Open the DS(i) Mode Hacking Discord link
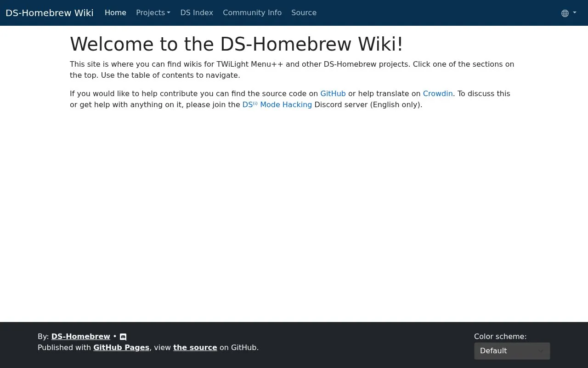588x368 pixels. (x=277, y=104)
